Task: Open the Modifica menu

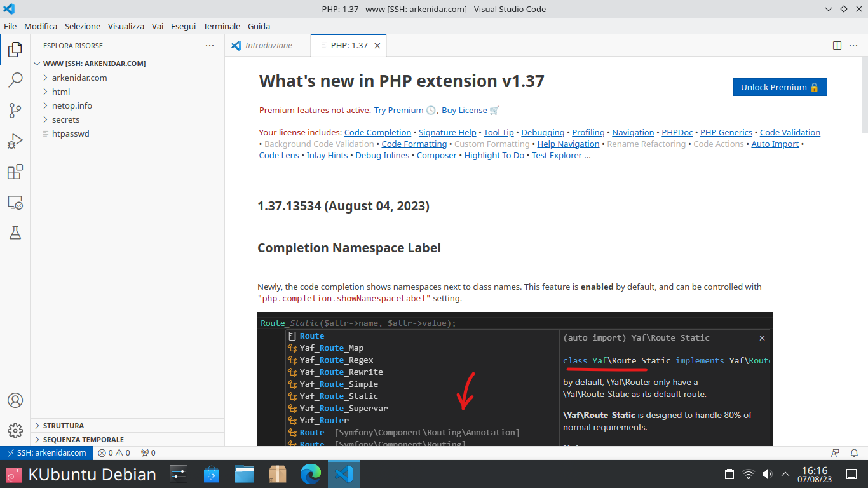Action: tap(41, 26)
